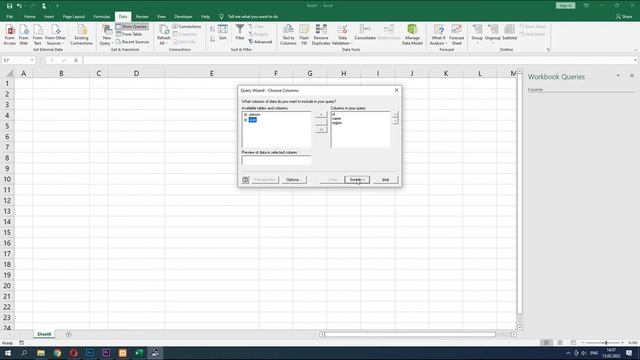Click the Windows Start button
The height and width of the screenshot is (360, 640).
pos(8,353)
